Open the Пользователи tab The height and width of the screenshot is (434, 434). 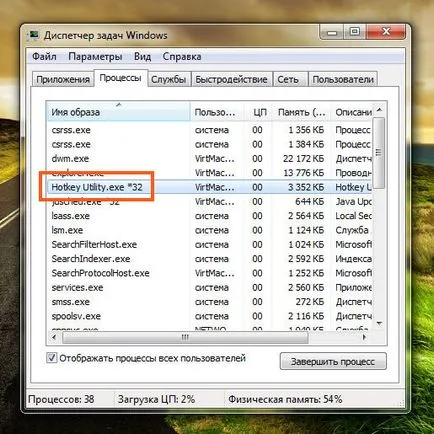(343, 79)
